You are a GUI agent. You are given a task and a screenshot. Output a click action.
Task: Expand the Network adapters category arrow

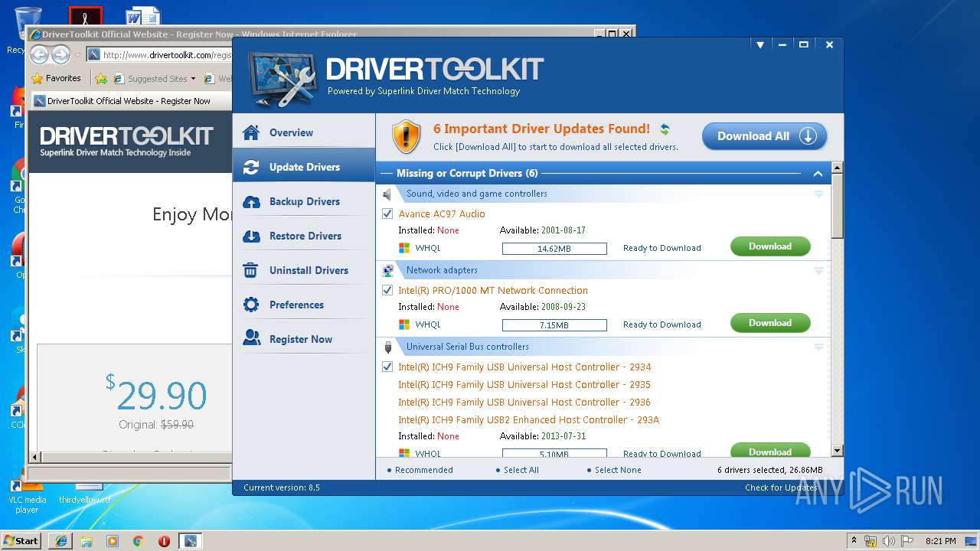pos(818,271)
